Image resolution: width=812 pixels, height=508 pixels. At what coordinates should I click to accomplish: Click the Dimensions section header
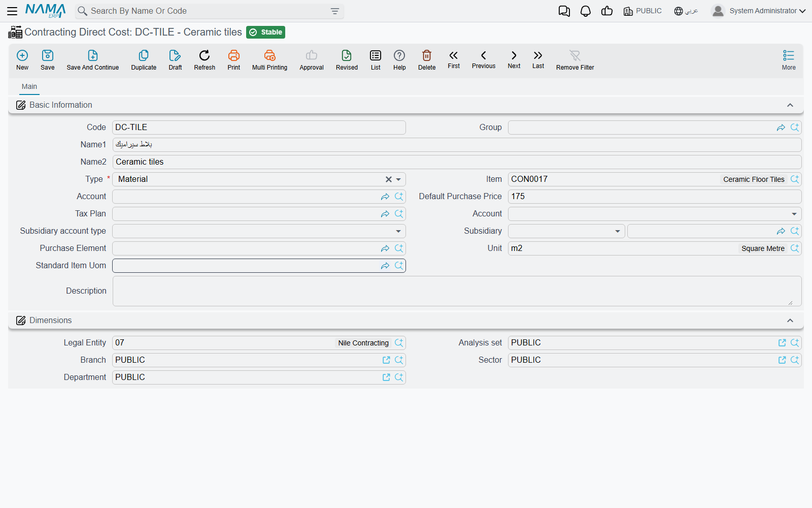pyautogui.click(x=406, y=321)
